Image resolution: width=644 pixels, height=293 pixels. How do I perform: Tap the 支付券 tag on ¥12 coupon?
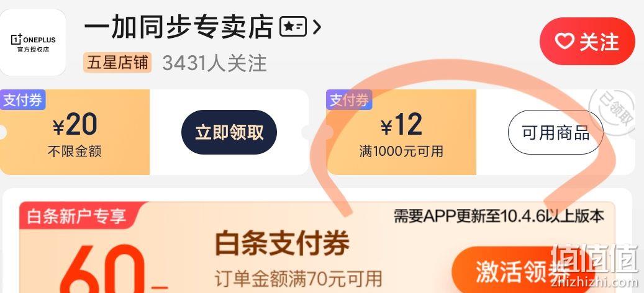click(349, 100)
